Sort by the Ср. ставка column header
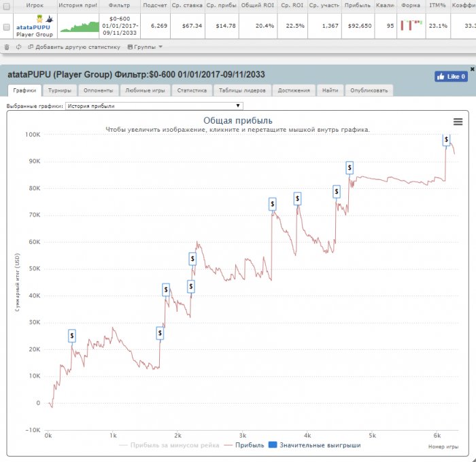Image resolution: width=476 pixels, height=462 pixels. [x=187, y=5]
